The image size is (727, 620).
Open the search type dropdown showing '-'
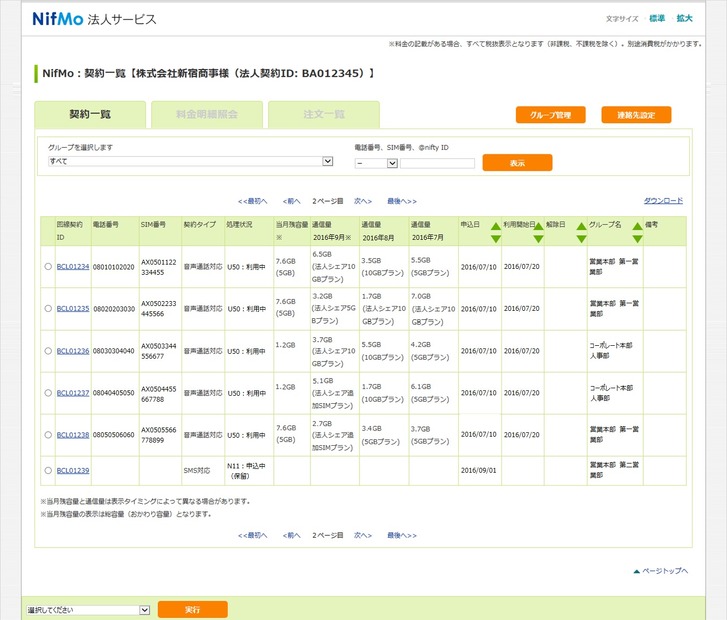(x=376, y=163)
